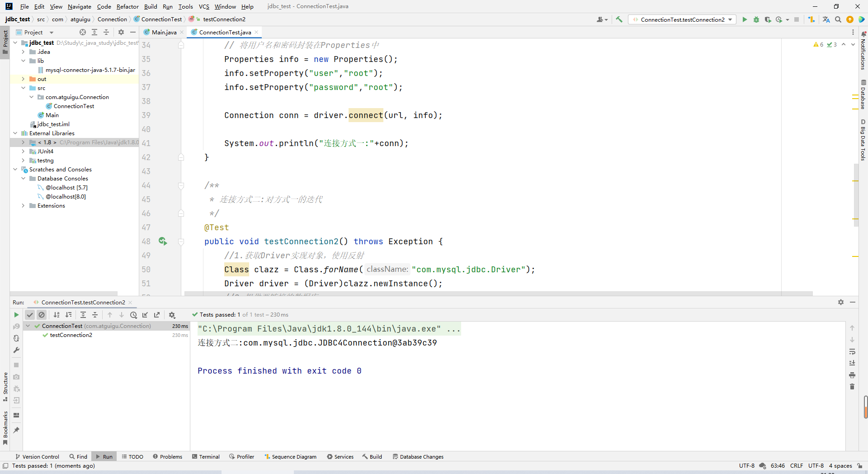This screenshot has width=868, height=474.
Task: Close the ConnectionTest.java editor tab
Action: click(x=256, y=32)
